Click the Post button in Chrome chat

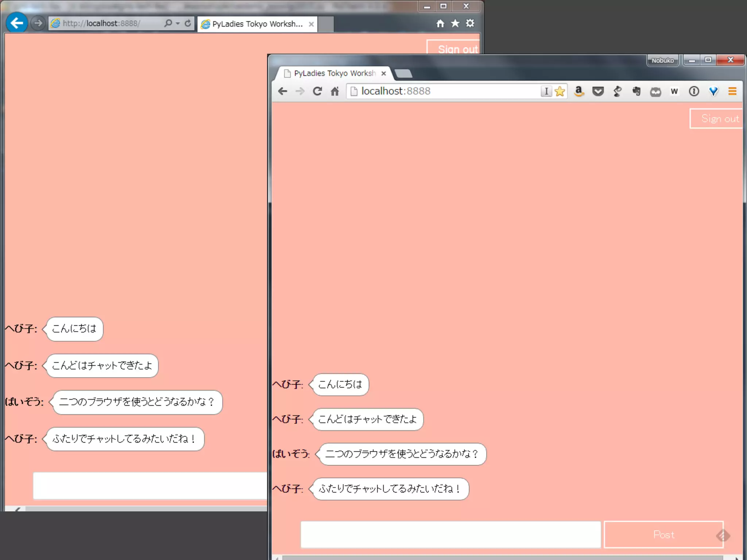click(x=663, y=534)
